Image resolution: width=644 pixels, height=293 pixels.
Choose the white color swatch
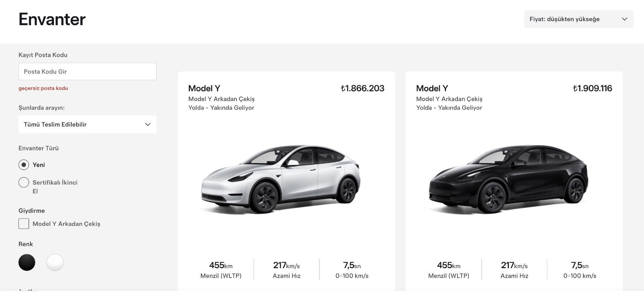55,262
